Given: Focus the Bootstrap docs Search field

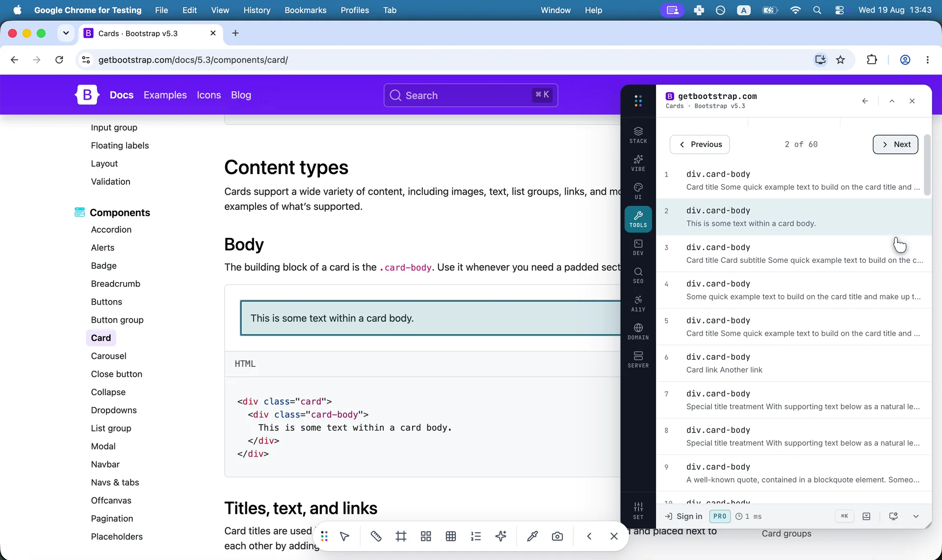Looking at the screenshot, I should point(471,95).
